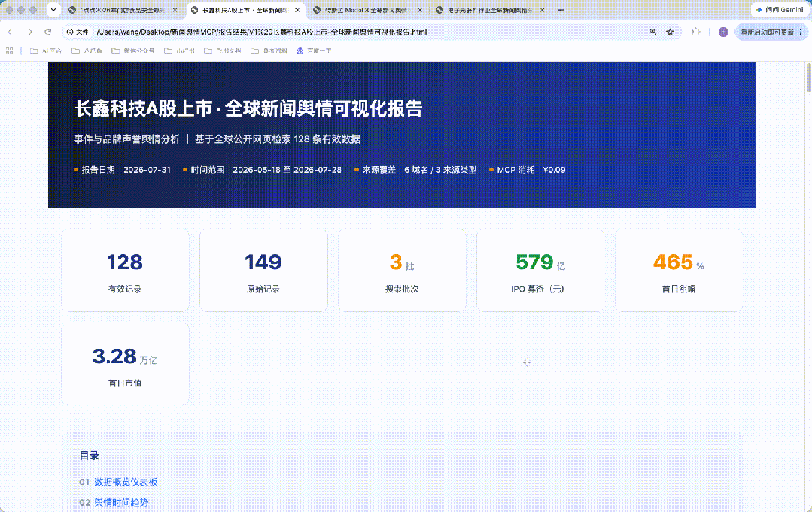812x512 pixels.
Task: Reload the page with the refresh icon
Action: pos(47,32)
